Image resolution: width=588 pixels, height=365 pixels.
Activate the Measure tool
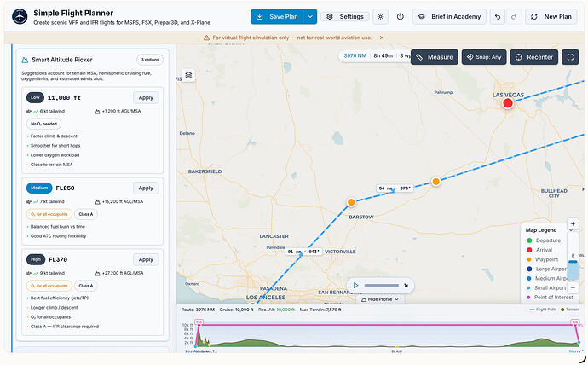[435, 57]
